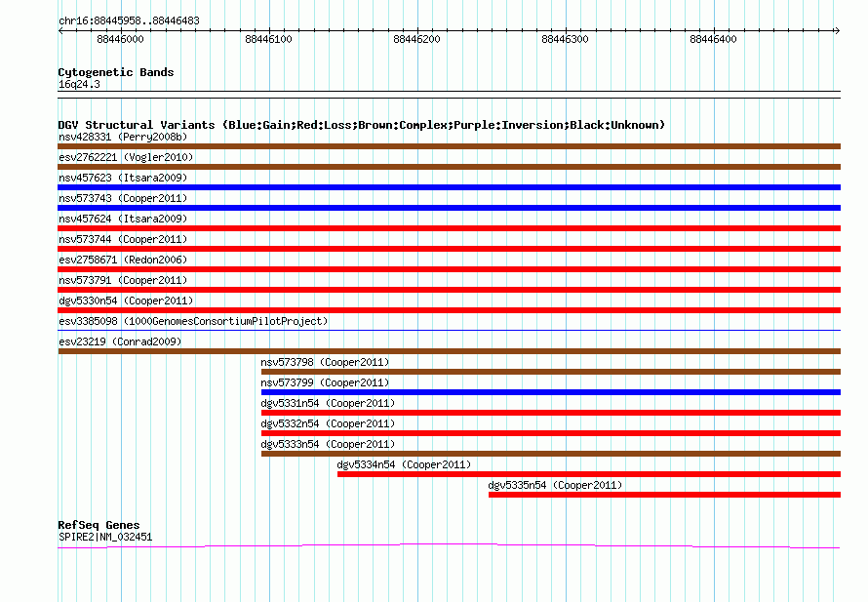Click the nsv428331 (Perry2008b) variant label
The height and width of the screenshot is (602, 868).
click(x=123, y=137)
